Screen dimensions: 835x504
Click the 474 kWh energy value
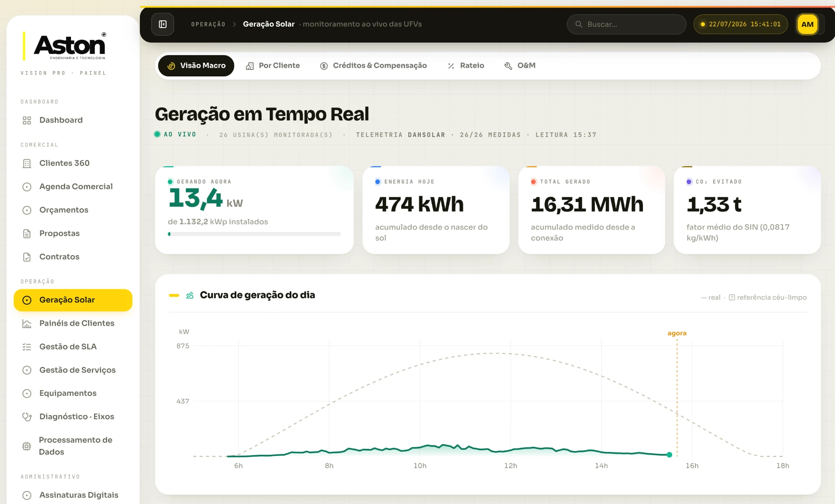pos(420,205)
